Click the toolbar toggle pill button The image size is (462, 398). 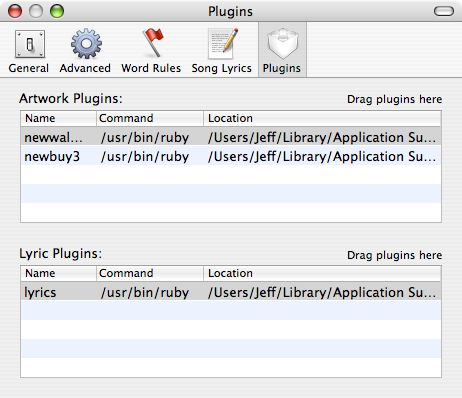point(444,11)
